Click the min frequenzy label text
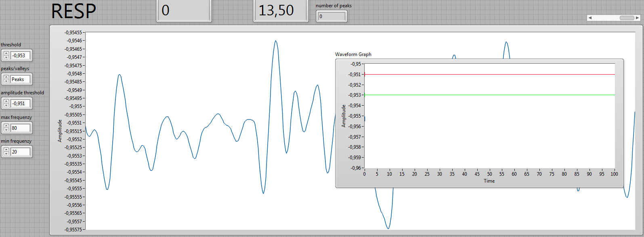 click(x=16, y=141)
